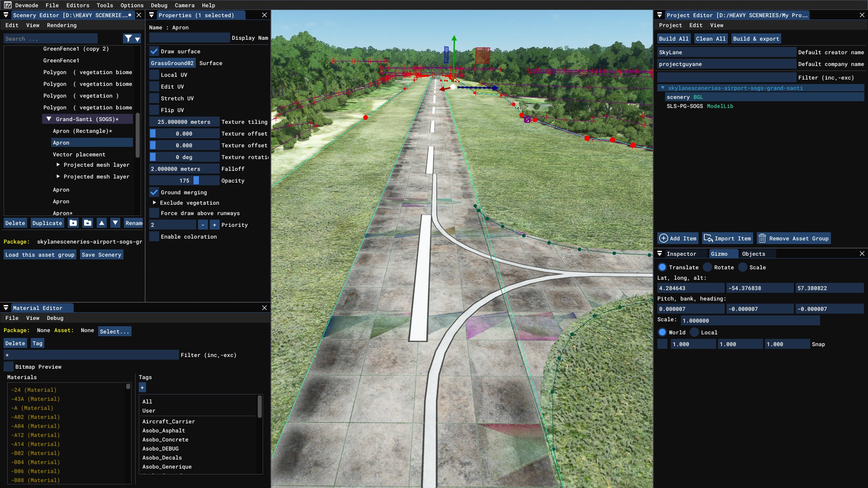Click the Devmode toolbar logo icon
868x488 pixels.
8,5
